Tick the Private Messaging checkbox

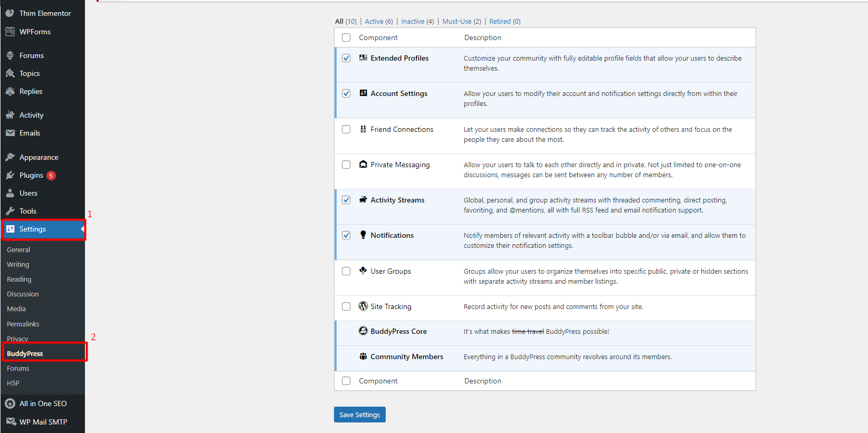coord(346,165)
